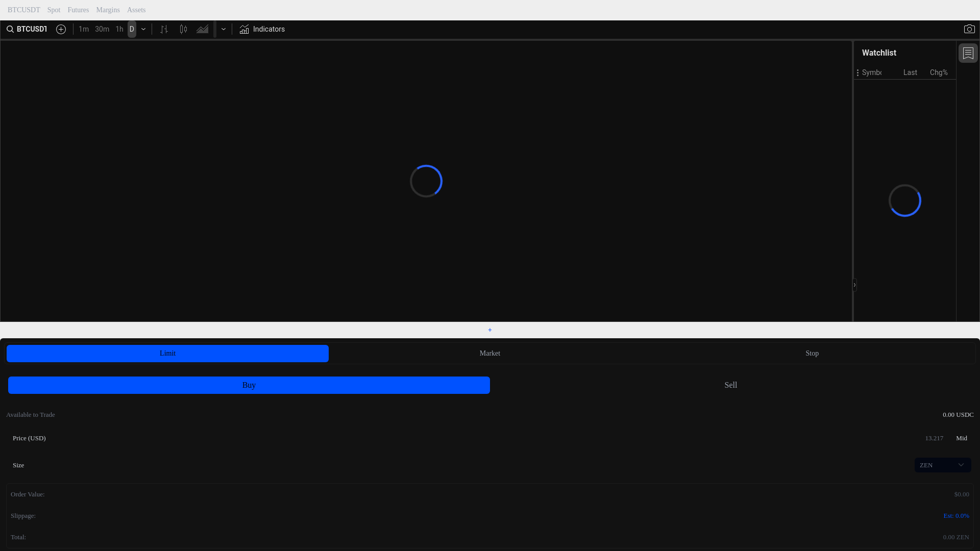Image resolution: width=980 pixels, height=551 pixels.
Task: Switch to the Limit order tab
Action: tap(167, 354)
